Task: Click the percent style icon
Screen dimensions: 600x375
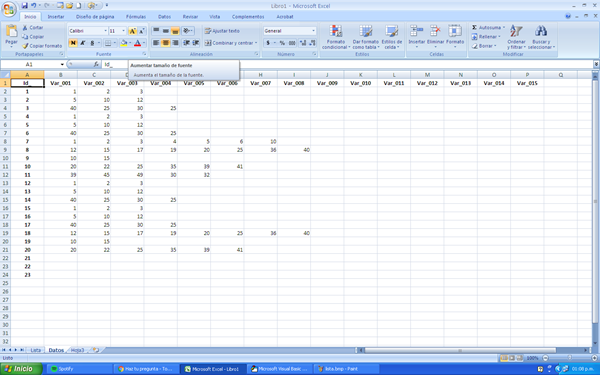Action: [282, 43]
